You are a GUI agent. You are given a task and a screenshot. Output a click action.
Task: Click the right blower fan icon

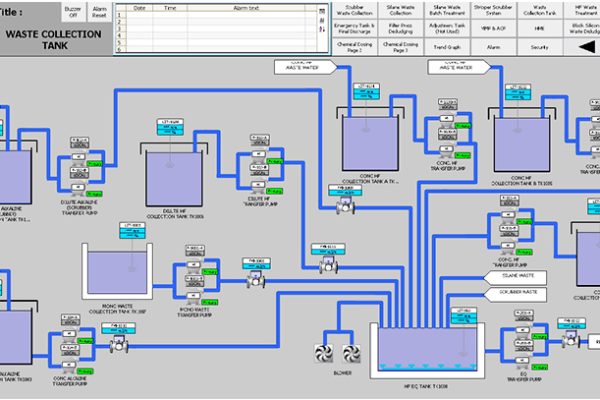point(351,354)
